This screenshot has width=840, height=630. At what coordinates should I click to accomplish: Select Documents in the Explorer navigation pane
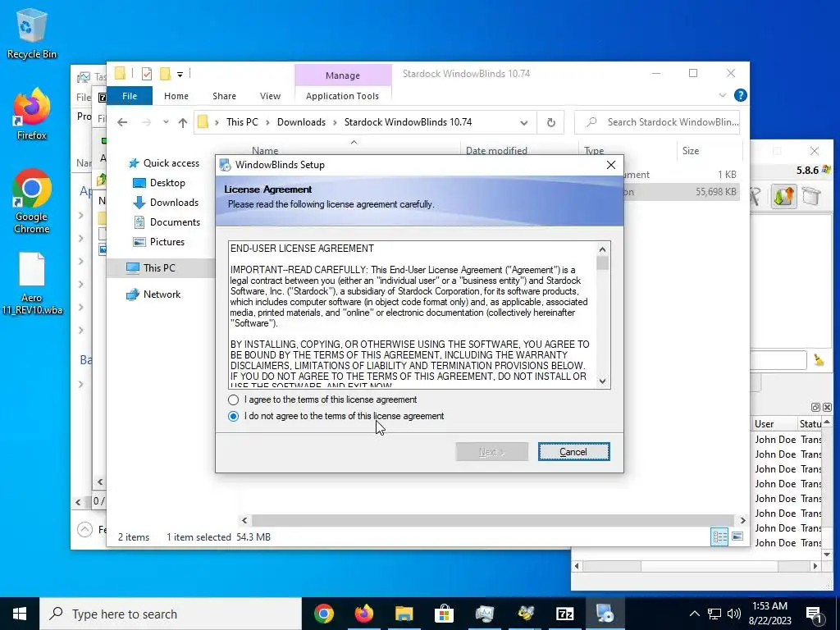click(175, 222)
